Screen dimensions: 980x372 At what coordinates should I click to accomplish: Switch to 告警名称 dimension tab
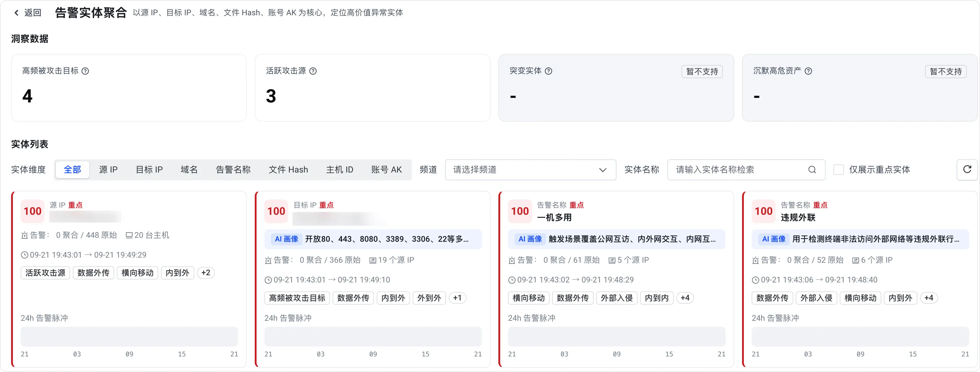[x=233, y=170]
